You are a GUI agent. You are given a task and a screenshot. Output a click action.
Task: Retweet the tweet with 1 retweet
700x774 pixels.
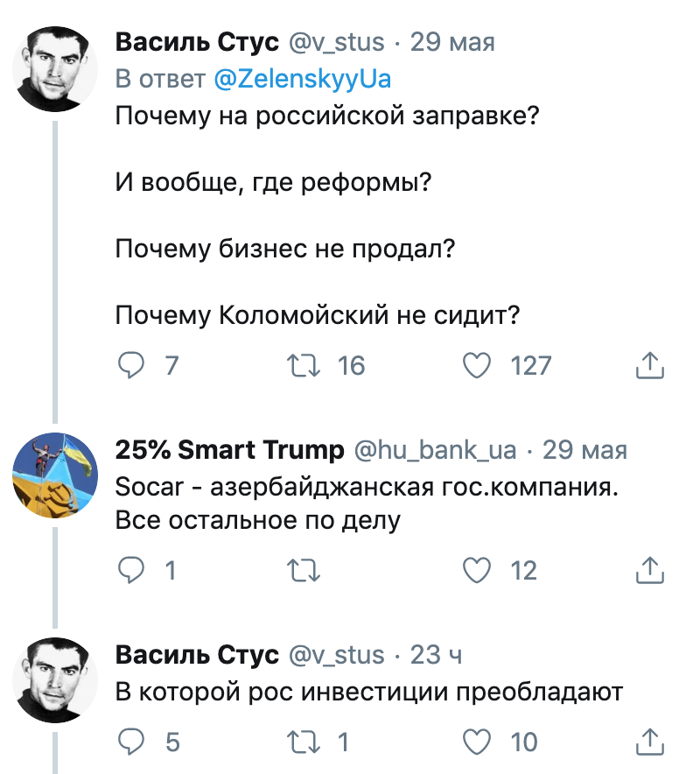pos(303,742)
